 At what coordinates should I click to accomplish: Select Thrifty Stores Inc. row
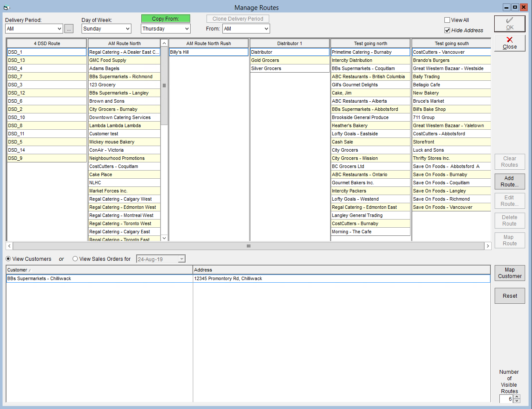pyautogui.click(x=451, y=158)
